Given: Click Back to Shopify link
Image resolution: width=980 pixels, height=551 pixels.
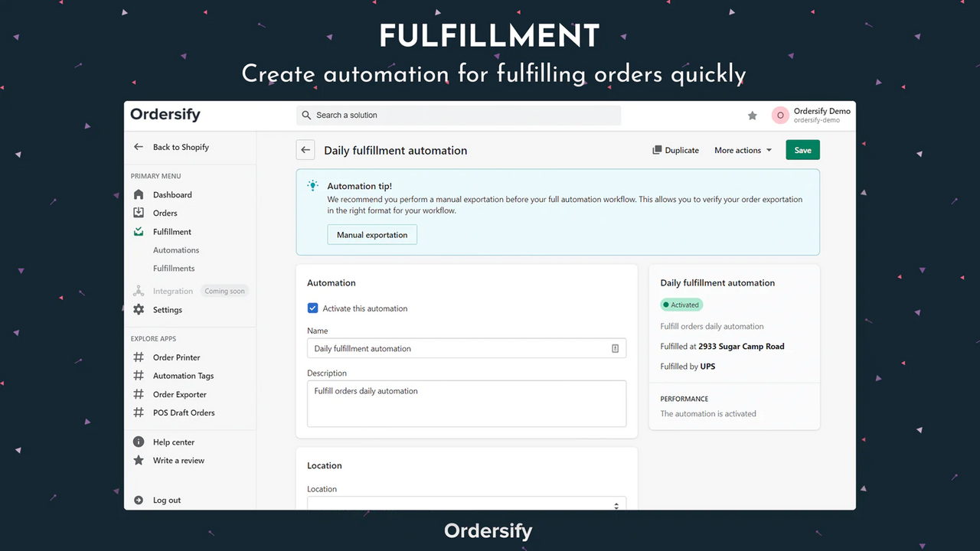Looking at the screenshot, I should (x=181, y=147).
